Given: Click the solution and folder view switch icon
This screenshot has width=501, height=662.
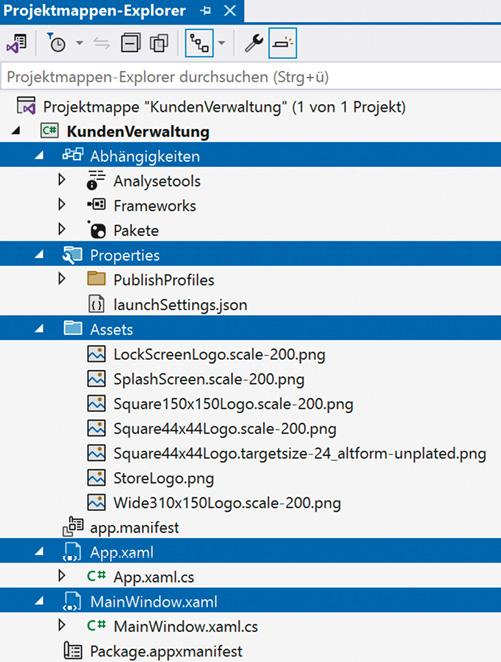Looking at the screenshot, I should click(x=16, y=43).
